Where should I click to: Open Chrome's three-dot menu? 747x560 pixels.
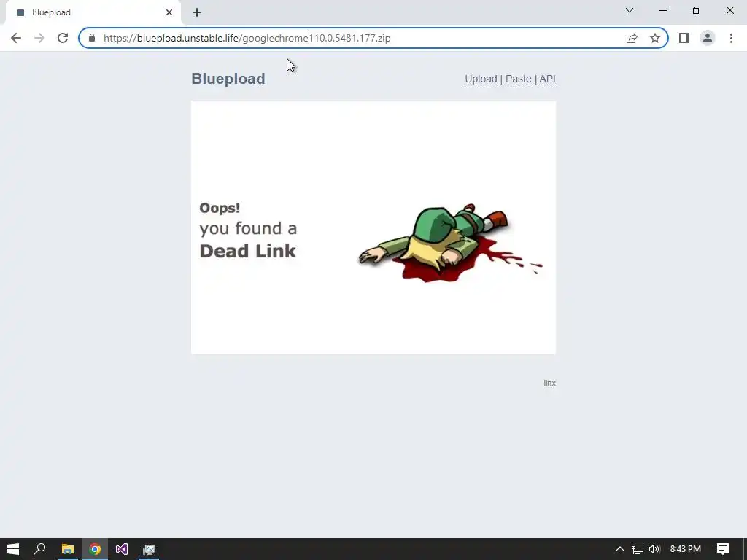[x=731, y=38]
